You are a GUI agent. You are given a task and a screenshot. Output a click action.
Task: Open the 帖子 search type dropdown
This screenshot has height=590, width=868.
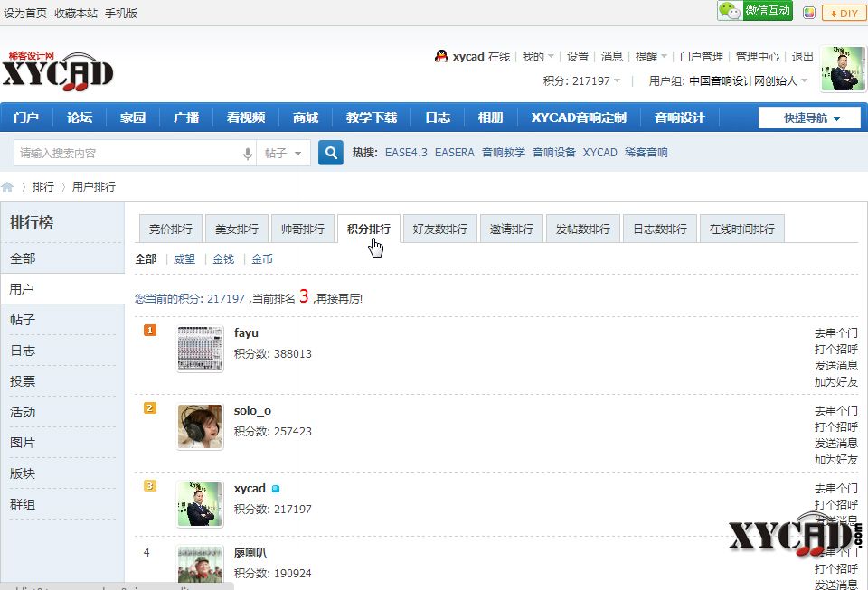(x=283, y=154)
